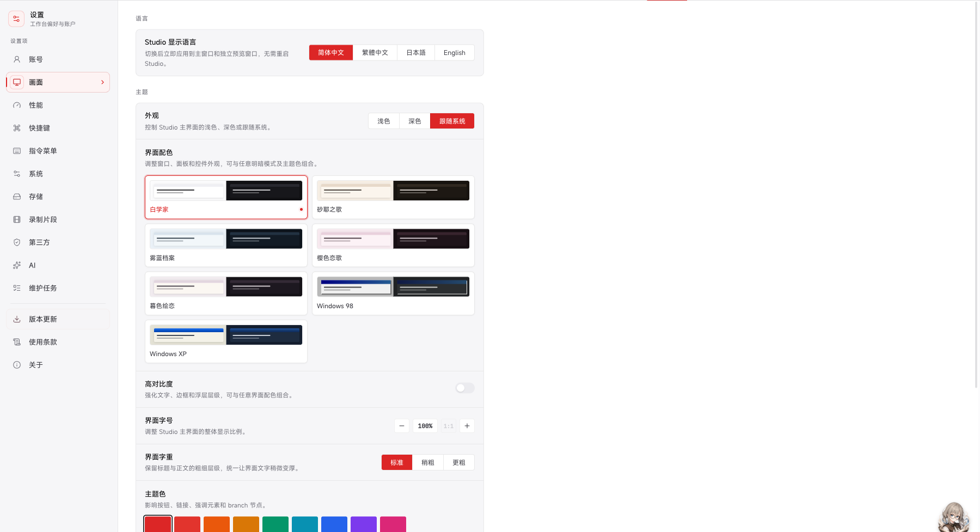The height and width of the screenshot is (532, 980).
Task: Click the 性能 gauge icon
Action: pyautogui.click(x=17, y=105)
